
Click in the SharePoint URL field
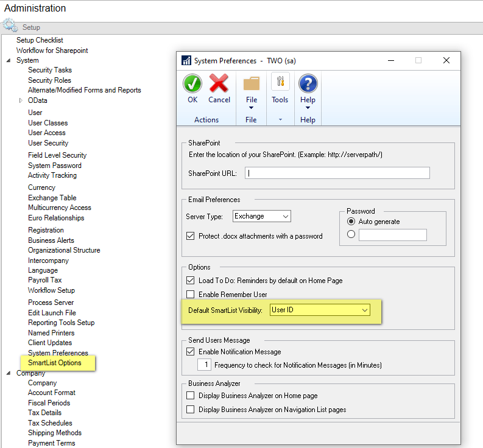[x=337, y=173]
